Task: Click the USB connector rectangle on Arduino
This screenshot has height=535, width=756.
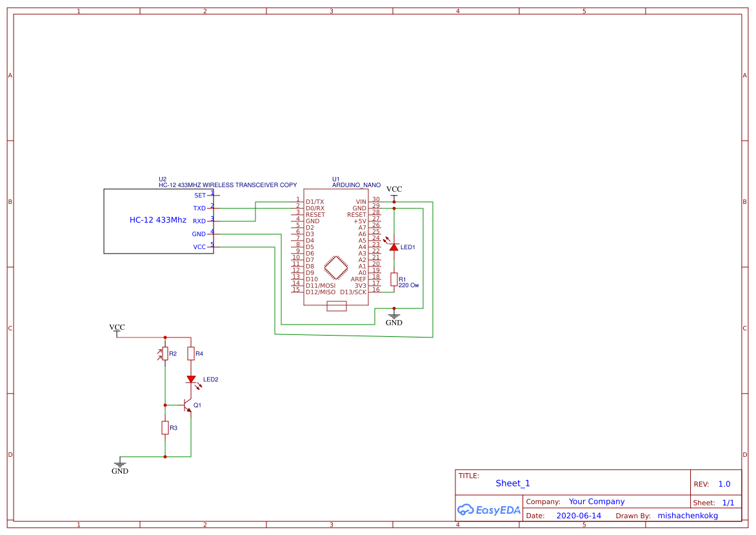Action: coord(337,306)
